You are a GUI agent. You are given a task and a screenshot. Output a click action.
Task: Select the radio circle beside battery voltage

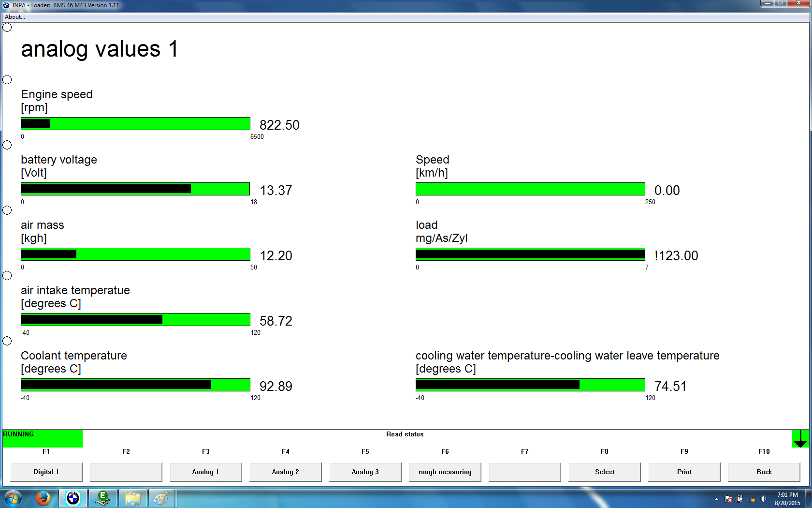pyautogui.click(x=7, y=145)
